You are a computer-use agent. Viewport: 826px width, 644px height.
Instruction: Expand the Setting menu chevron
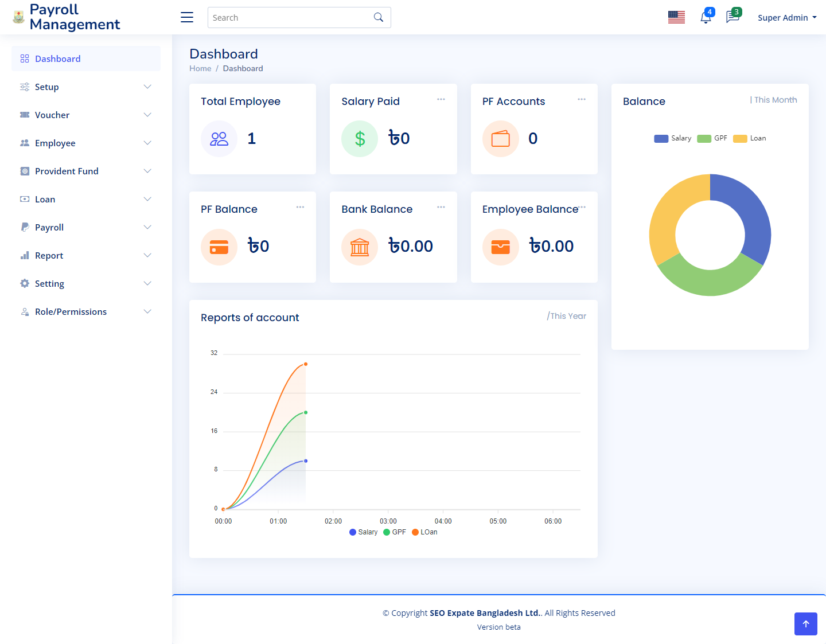click(x=147, y=283)
